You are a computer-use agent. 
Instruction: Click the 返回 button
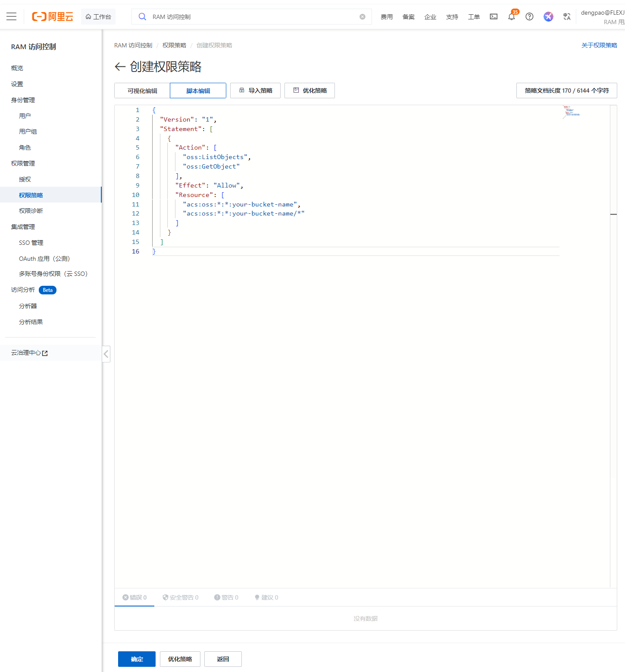click(x=223, y=659)
